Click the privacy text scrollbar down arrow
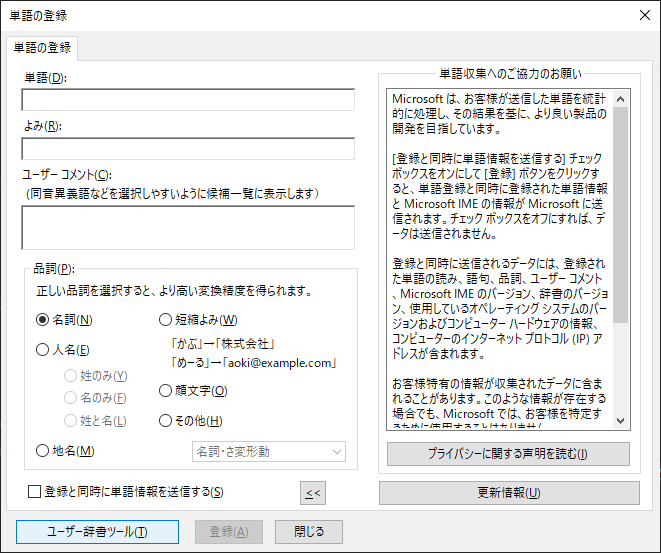Screen dimensions: 661x553 click(x=621, y=421)
